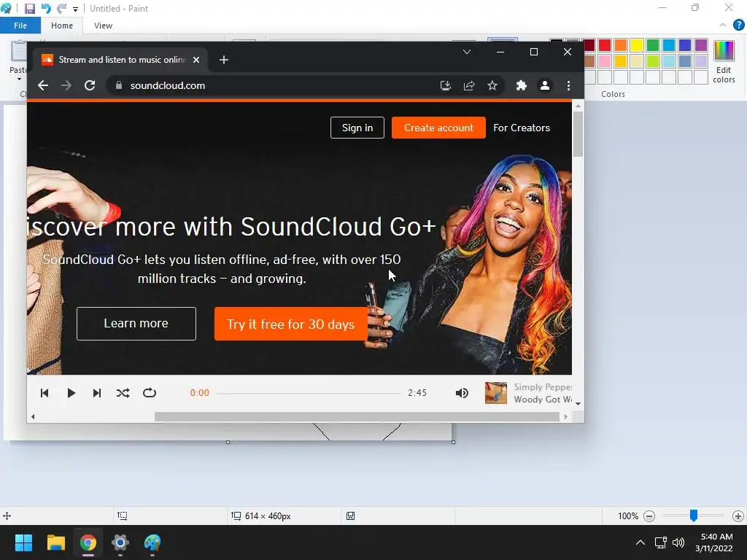Undo in Paint quick access toolbar
The width and height of the screenshot is (747, 560).
46,9
